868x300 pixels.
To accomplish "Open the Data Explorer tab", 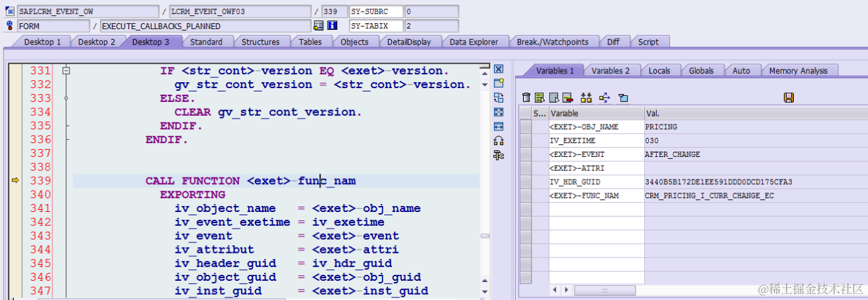I will point(473,42).
